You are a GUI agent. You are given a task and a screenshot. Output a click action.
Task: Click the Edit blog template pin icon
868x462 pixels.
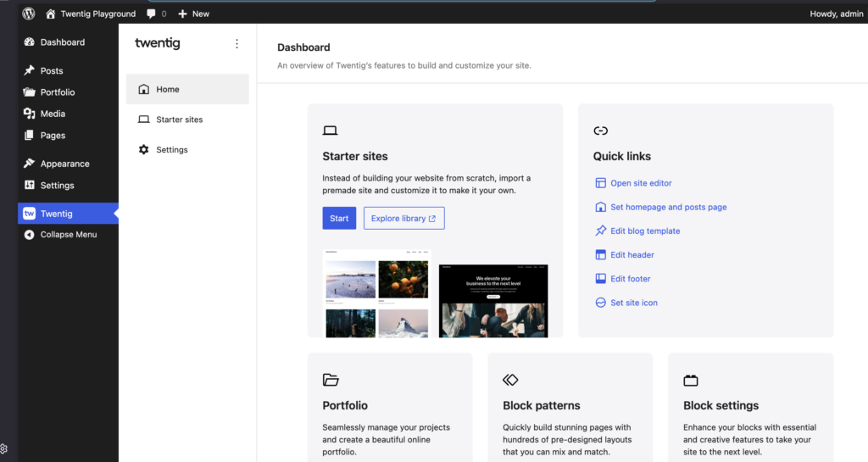tap(601, 231)
